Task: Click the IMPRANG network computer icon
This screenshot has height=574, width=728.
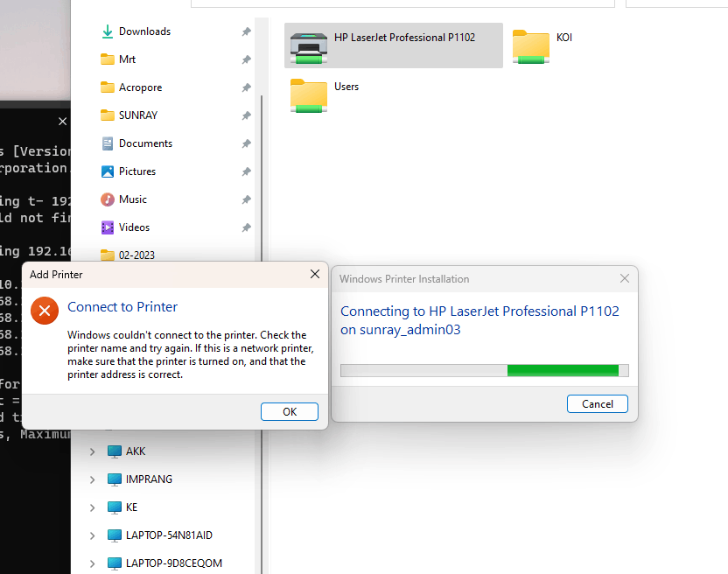Action: (115, 479)
